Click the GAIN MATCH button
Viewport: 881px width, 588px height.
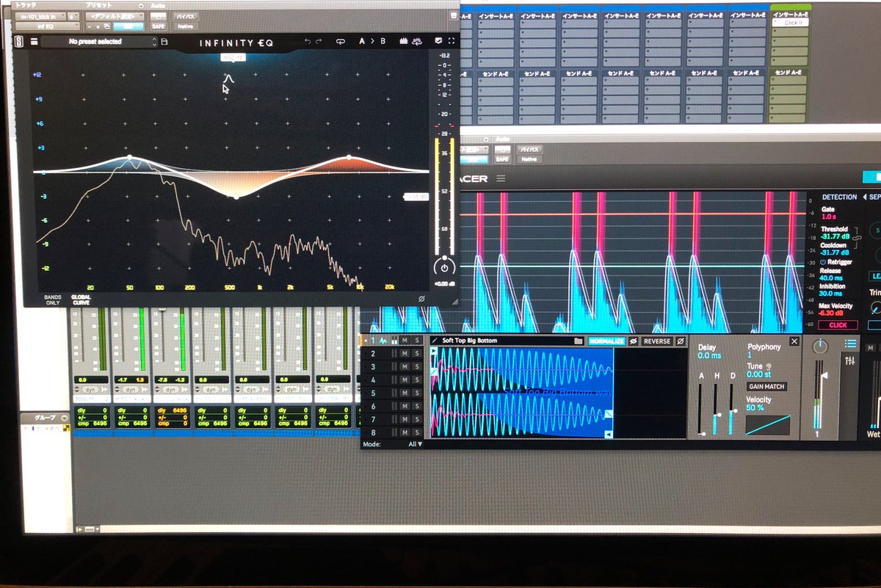pos(766,386)
